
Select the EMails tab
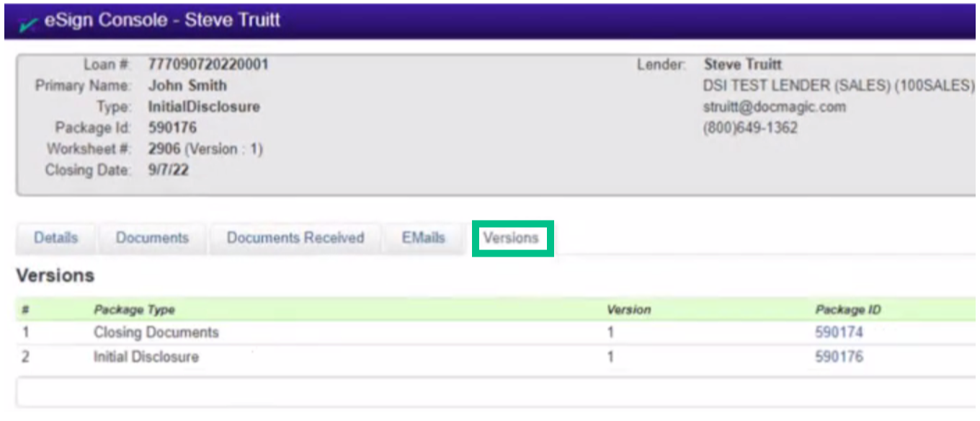pyautogui.click(x=423, y=238)
